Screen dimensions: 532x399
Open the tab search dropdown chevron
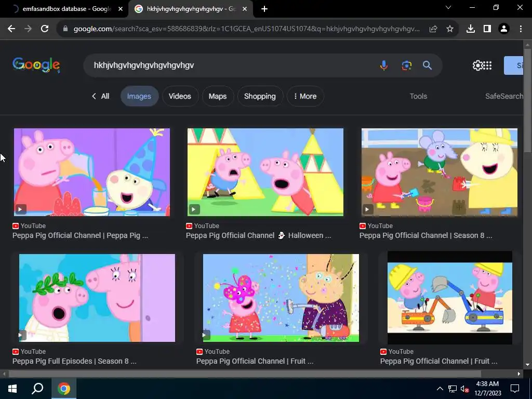(x=448, y=7)
